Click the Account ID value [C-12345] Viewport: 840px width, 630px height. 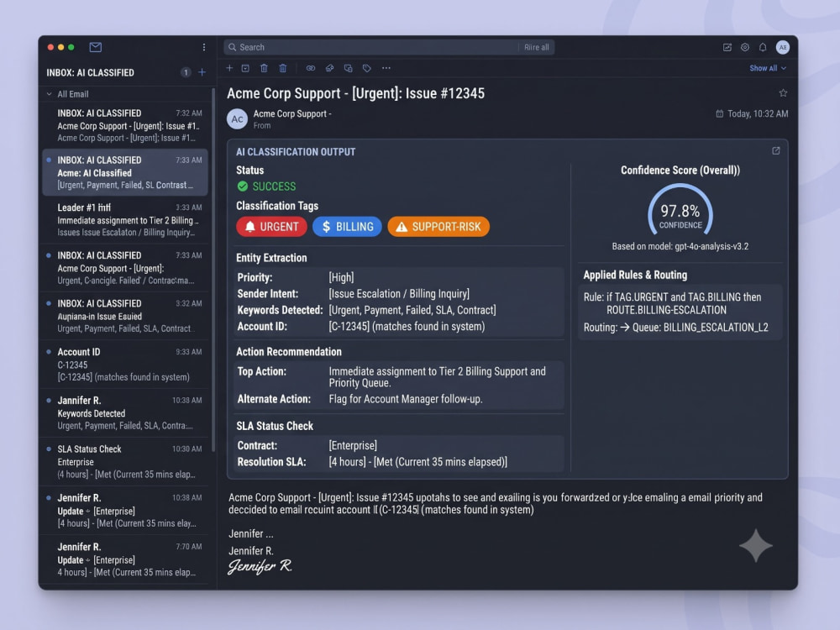[x=349, y=326]
